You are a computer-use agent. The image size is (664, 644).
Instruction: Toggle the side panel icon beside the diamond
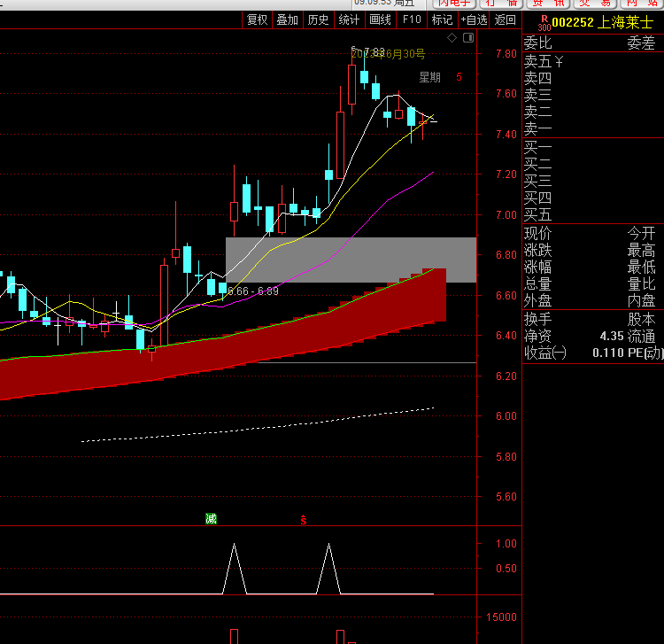click(x=468, y=38)
